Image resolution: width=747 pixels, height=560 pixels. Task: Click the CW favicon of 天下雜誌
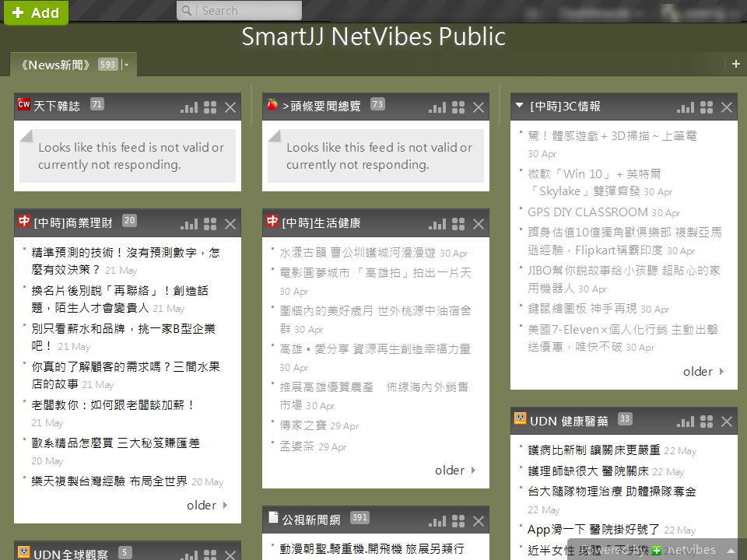[24, 104]
